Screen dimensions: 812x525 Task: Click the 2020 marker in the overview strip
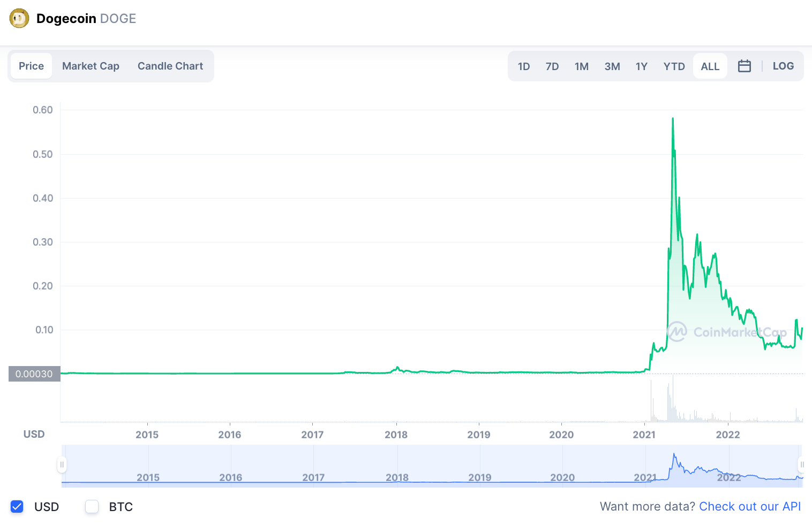(x=562, y=477)
